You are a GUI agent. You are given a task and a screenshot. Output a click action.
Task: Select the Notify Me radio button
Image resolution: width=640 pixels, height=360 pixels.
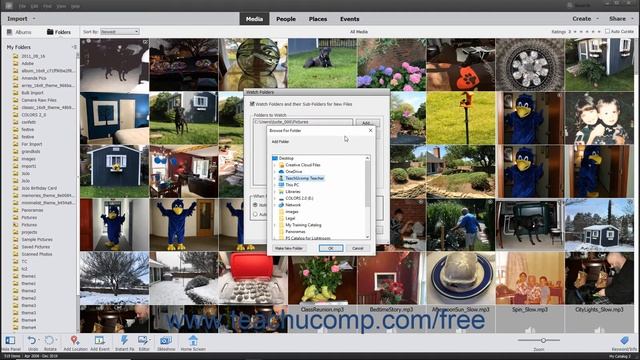click(x=255, y=205)
